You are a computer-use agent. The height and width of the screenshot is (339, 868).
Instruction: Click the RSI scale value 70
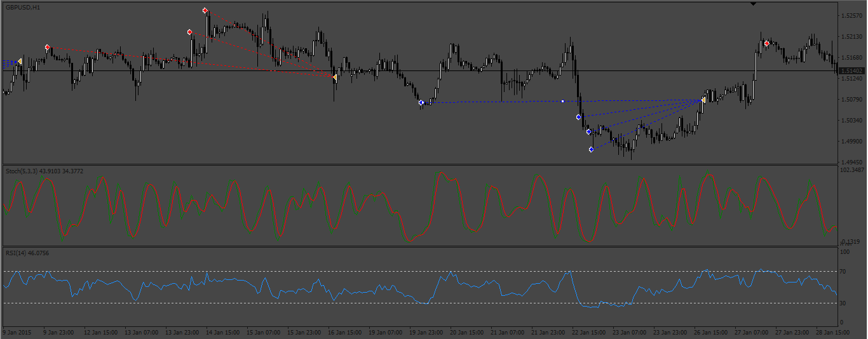coord(843,272)
